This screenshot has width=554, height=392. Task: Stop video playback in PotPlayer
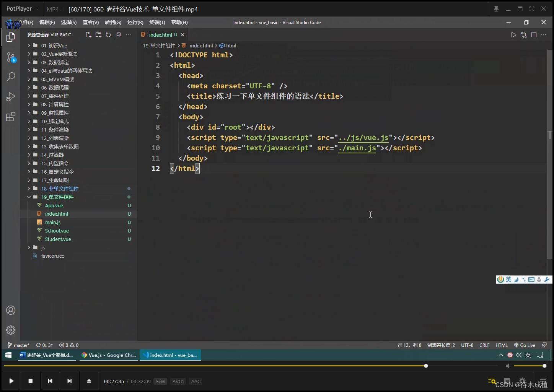point(31,381)
